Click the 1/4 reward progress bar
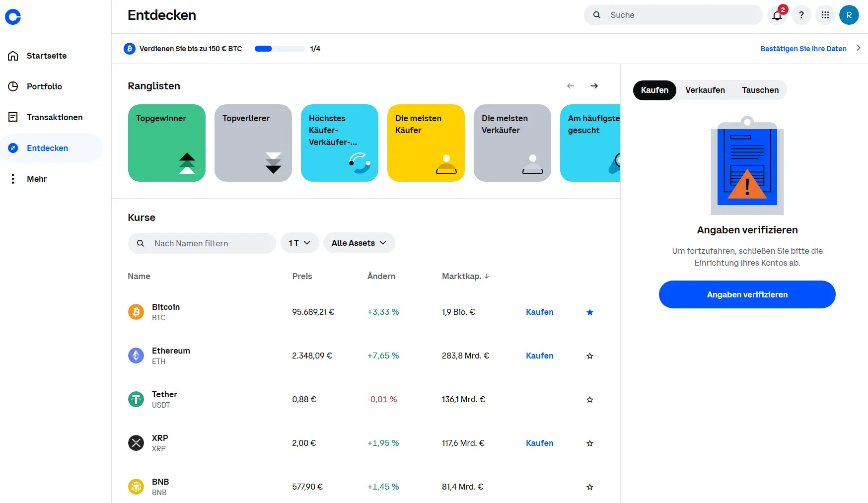Viewport: 868px width, 503px height. 280,49
